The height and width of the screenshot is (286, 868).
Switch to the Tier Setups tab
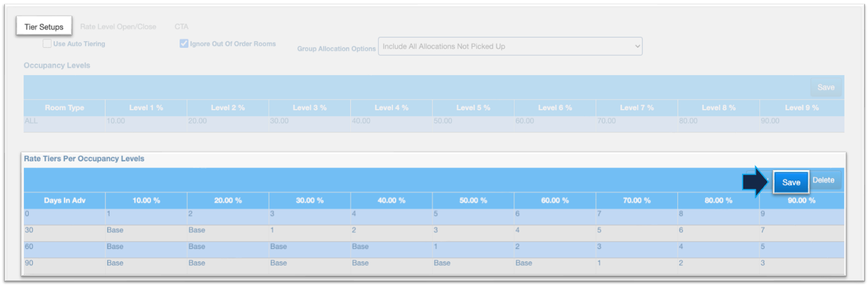[x=44, y=27]
